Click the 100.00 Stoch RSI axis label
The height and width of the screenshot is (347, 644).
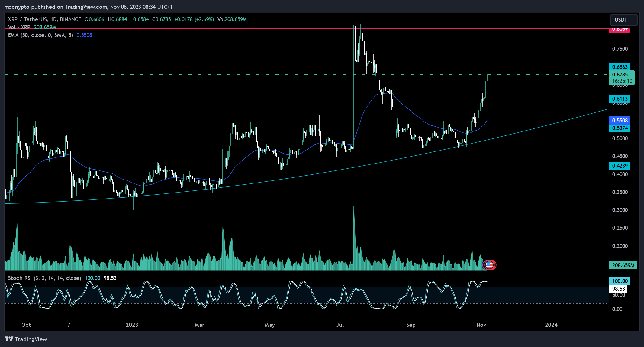(x=620, y=281)
